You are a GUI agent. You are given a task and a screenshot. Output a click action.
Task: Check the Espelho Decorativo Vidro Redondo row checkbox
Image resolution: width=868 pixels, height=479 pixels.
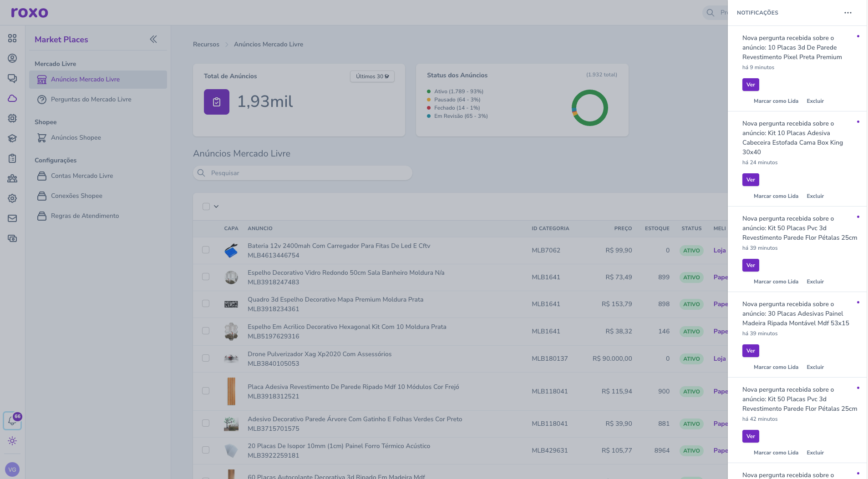206,277
